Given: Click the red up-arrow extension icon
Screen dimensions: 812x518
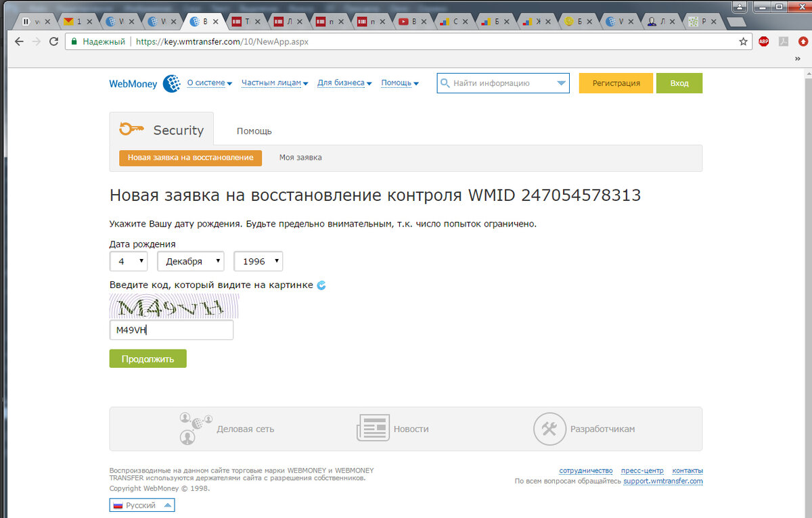Looking at the screenshot, I should [803, 41].
